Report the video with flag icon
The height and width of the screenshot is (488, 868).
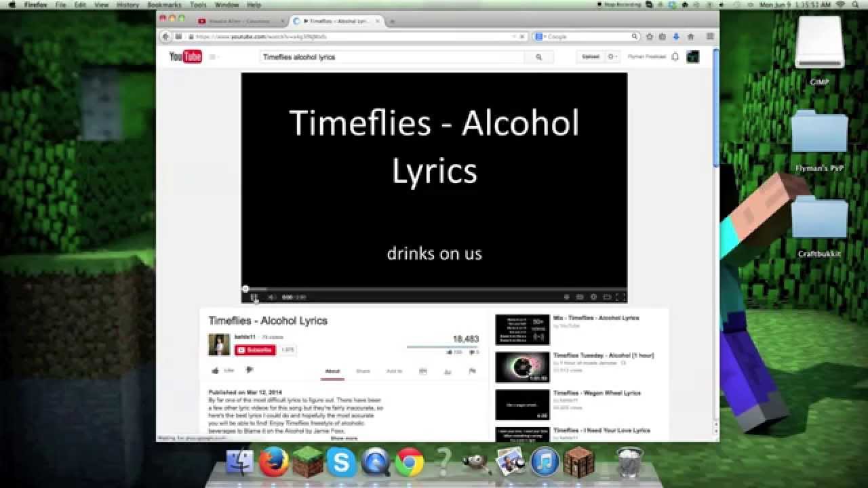pyautogui.click(x=473, y=371)
